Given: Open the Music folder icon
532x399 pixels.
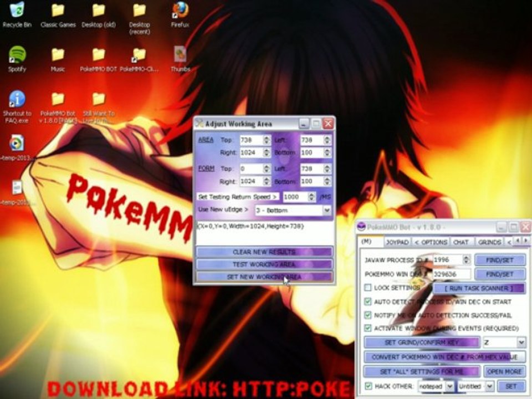Looking at the screenshot, I should pos(58,59).
